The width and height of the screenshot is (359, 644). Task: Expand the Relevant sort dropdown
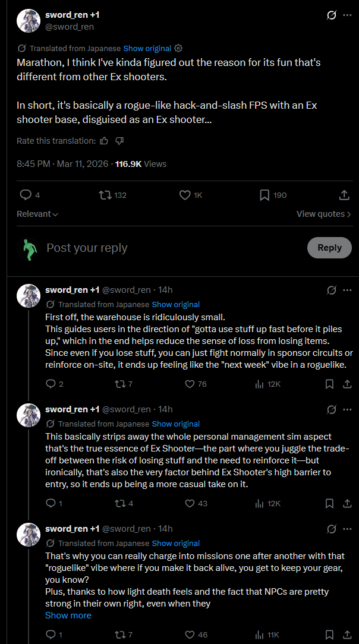[37, 214]
